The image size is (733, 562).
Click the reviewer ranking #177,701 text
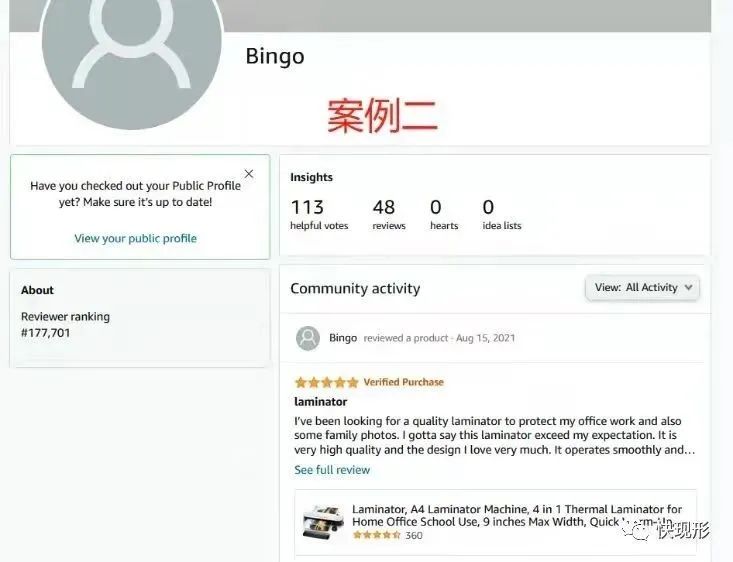45,333
